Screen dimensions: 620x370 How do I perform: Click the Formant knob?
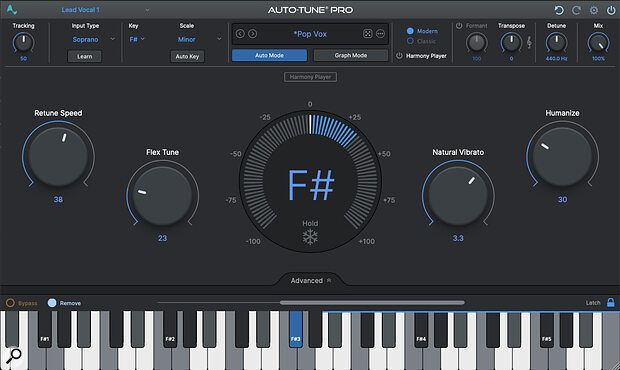point(476,42)
